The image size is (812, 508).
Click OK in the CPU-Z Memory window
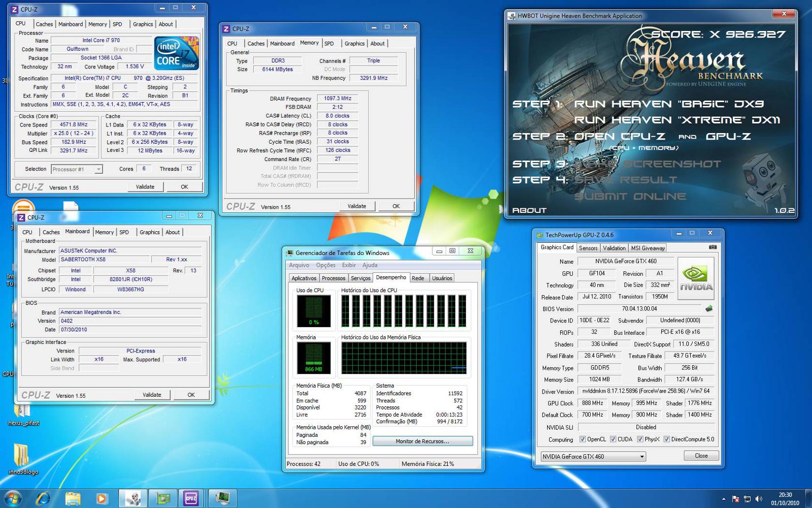click(396, 206)
